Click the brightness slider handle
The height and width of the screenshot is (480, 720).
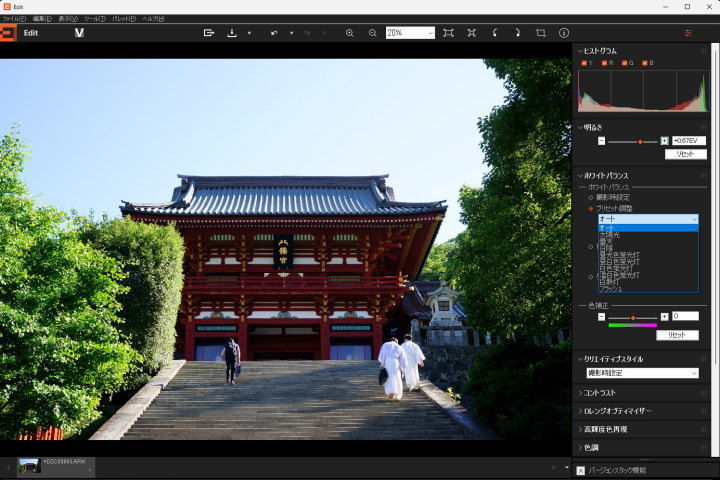coord(640,142)
